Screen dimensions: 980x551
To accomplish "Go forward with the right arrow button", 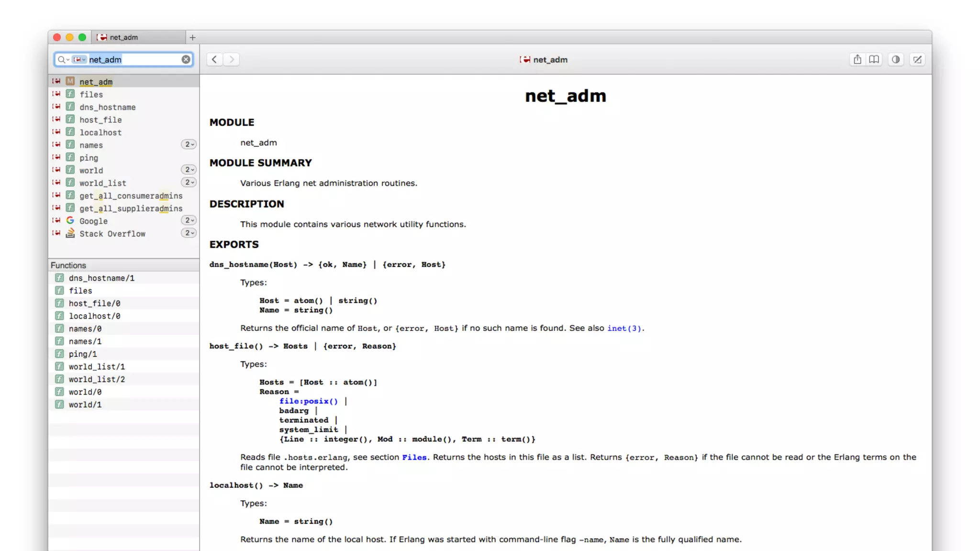I will pos(232,59).
